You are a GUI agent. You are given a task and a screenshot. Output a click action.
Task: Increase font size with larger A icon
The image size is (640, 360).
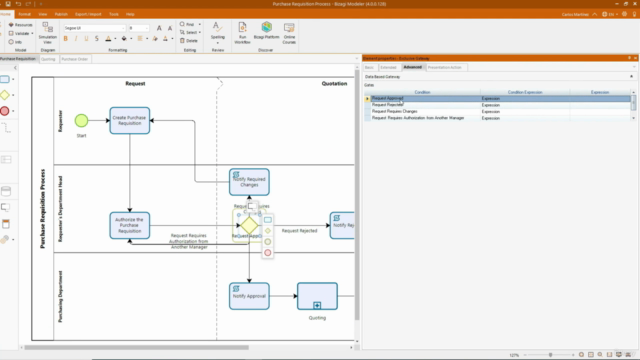[159, 28]
